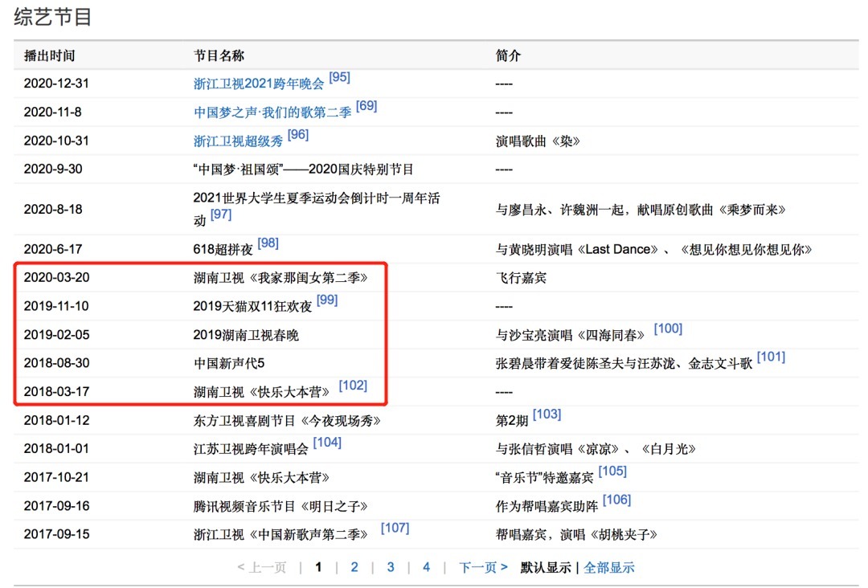
Task: Select the date cell 2018-03-17
Action: click(x=56, y=392)
